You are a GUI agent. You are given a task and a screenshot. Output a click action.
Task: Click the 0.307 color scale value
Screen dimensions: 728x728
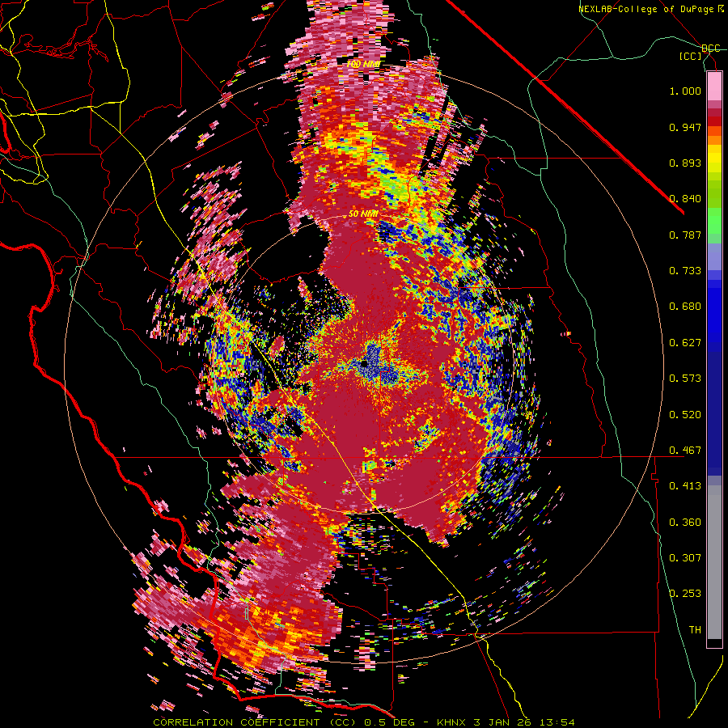click(685, 558)
